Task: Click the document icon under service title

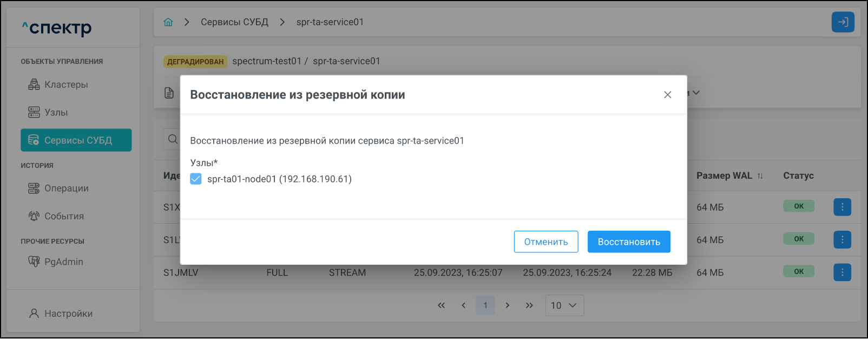Action: pos(169,93)
